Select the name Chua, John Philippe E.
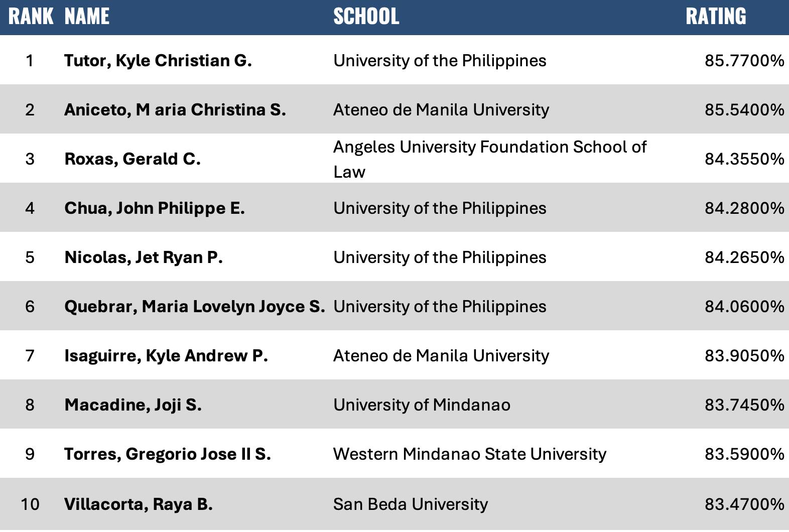The height and width of the screenshot is (532, 789). click(155, 208)
